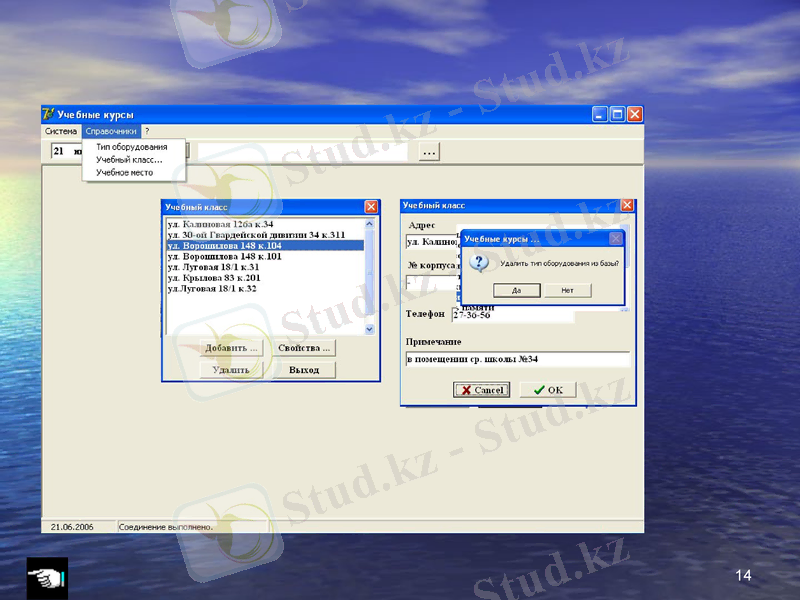Click the question mark icon in dialog
This screenshot has width=800, height=600.
(479, 263)
